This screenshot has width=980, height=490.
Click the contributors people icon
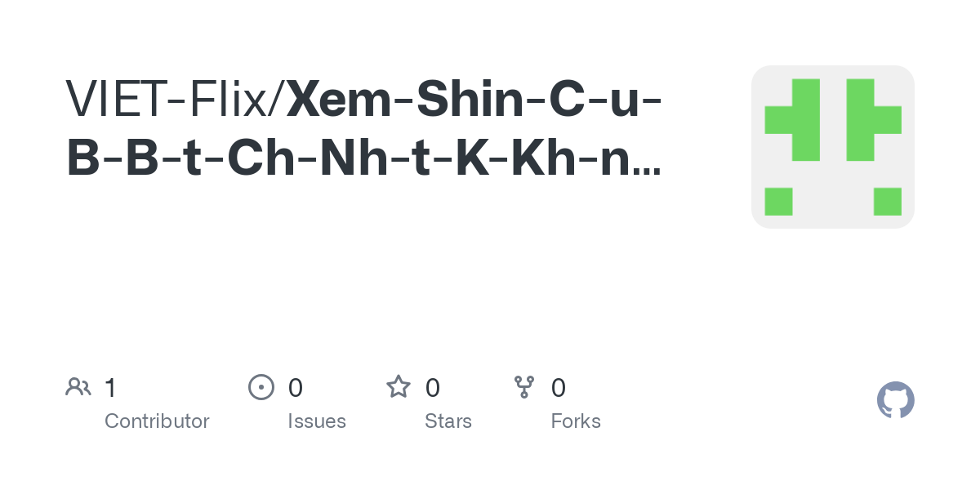pyautogui.click(x=78, y=386)
